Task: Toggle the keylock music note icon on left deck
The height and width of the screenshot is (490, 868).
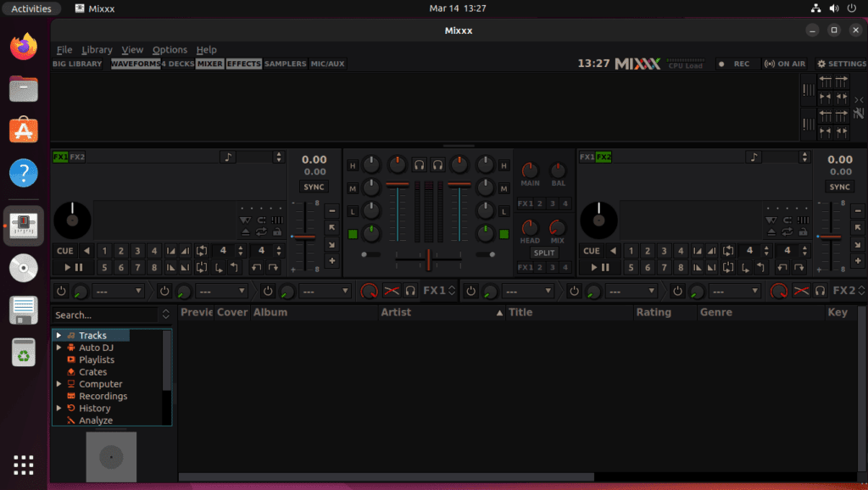Action: point(228,157)
